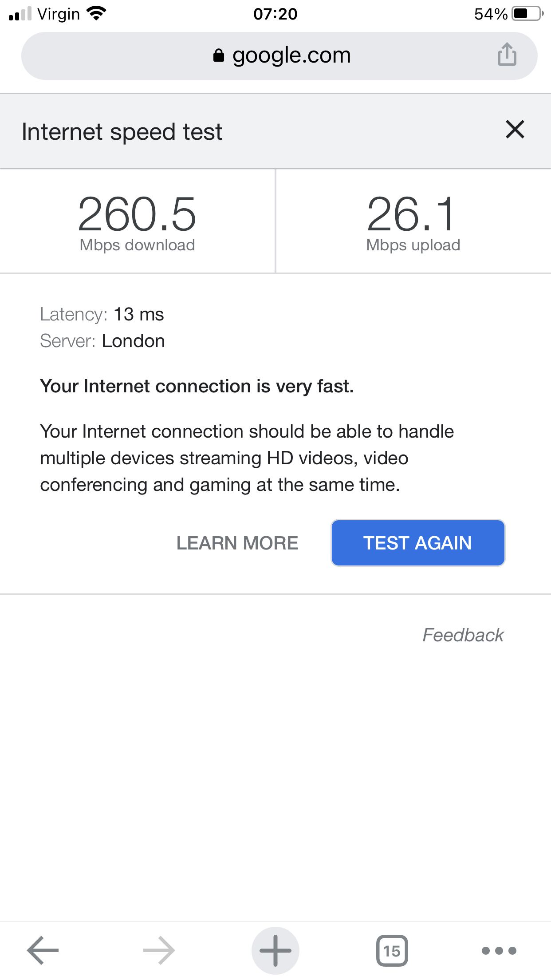This screenshot has width=551, height=980.
Task: Open the LEARN MORE link
Action: (237, 543)
